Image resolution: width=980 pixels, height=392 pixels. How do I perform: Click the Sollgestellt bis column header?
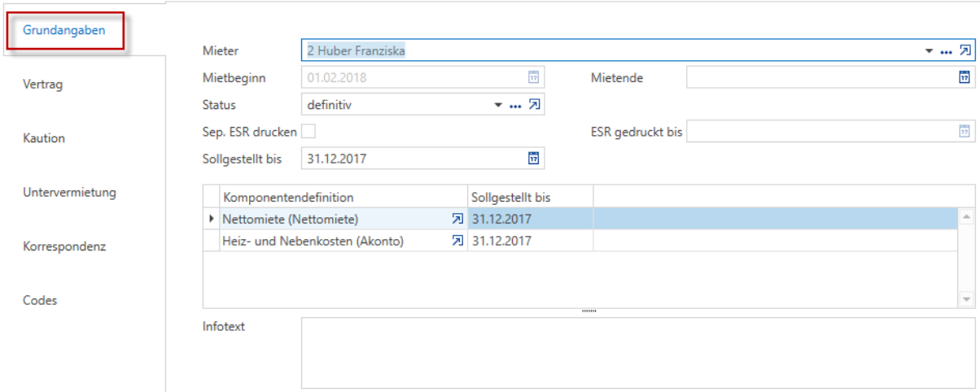coord(530,197)
